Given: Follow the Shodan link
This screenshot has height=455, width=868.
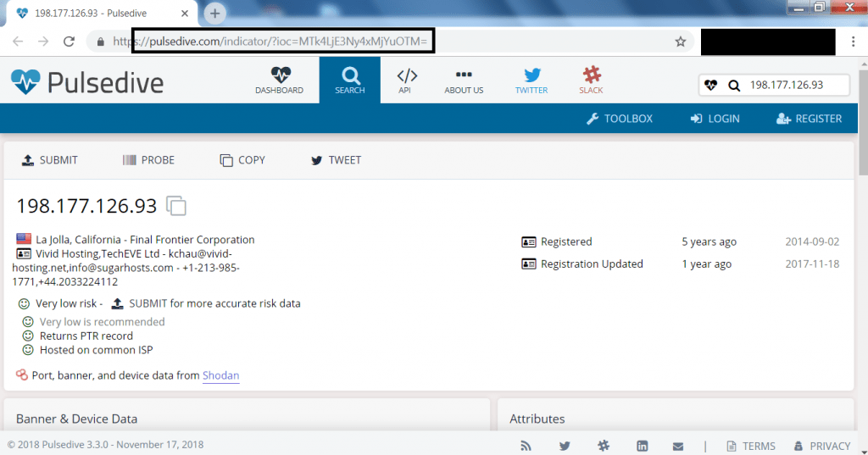Looking at the screenshot, I should [221, 375].
